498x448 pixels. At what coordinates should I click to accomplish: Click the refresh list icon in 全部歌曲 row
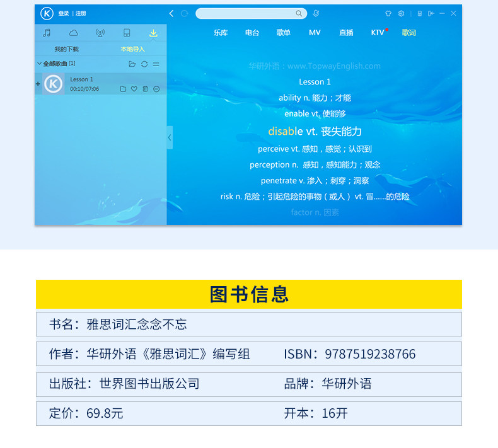(x=144, y=64)
